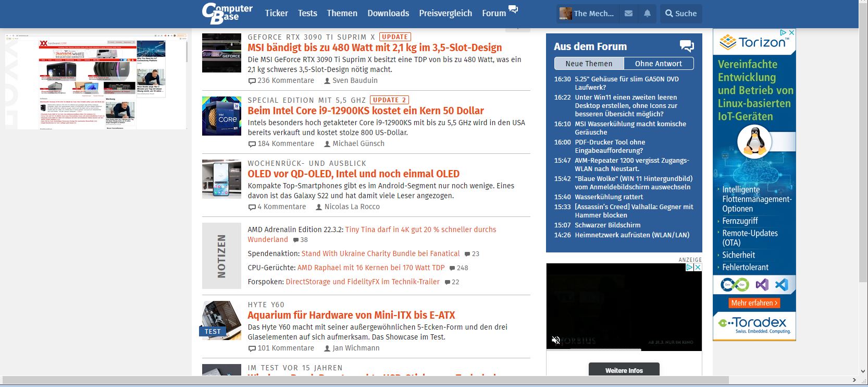Open the Hyte Y60 case thumbnail
Image resolution: width=868 pixels, height=387 pixels.
pos(221,320)
